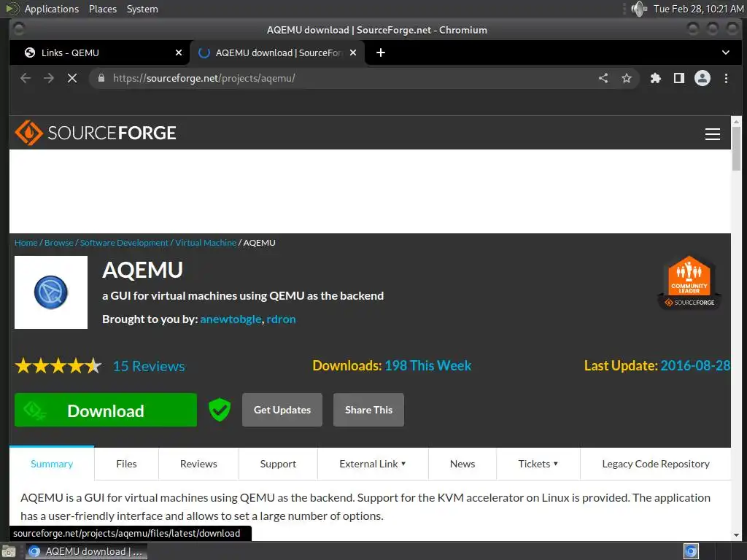Open the Legacy Code Repository tab

pyautogui.click(x=656, y=464)
